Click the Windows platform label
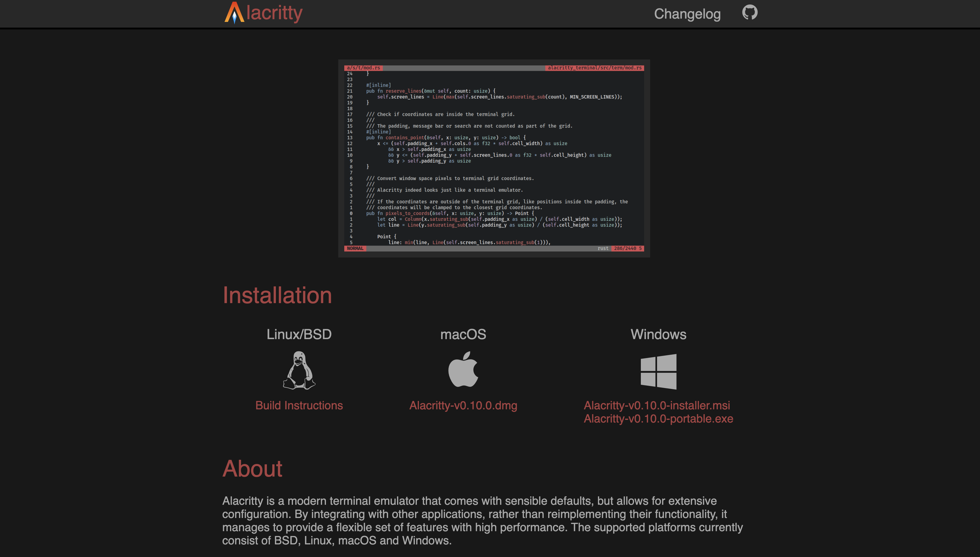 click(658, 334)
